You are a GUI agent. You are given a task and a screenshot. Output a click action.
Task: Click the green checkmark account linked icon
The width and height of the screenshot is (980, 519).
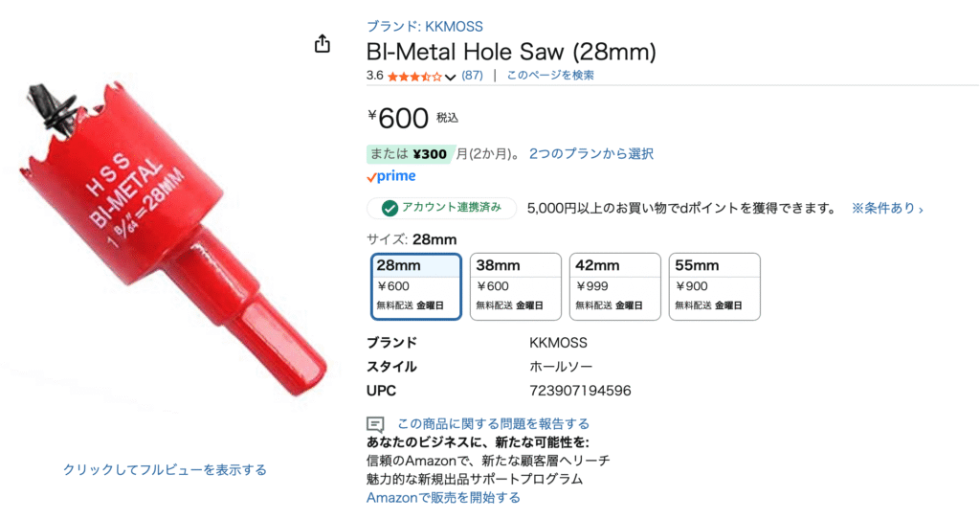click(390, 208)
